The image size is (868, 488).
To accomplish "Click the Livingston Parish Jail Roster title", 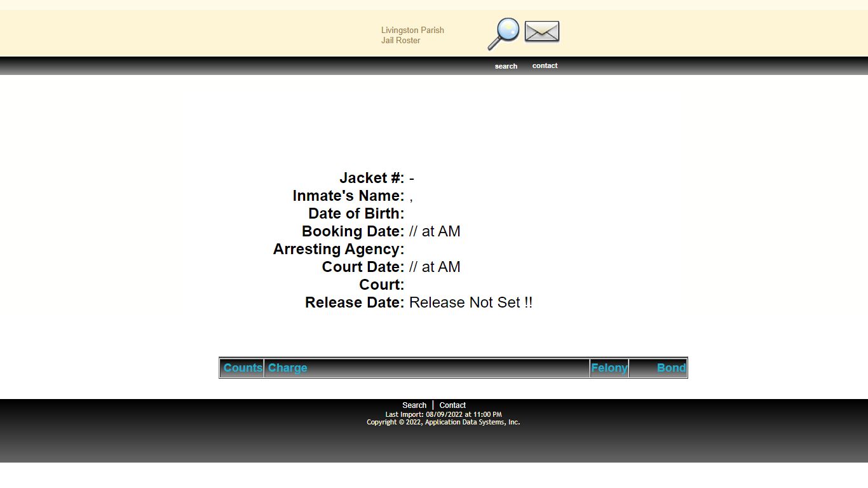I will point(412,35).
